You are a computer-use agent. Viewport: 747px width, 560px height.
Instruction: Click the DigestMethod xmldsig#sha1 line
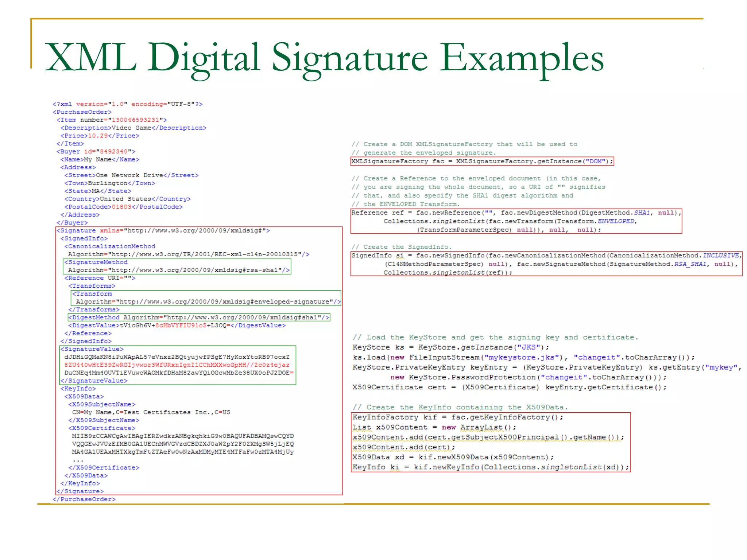tap(199, 318)
